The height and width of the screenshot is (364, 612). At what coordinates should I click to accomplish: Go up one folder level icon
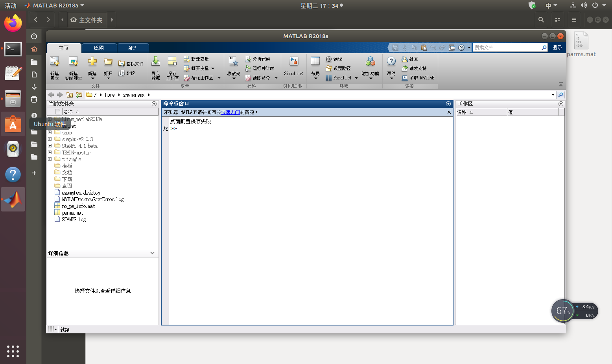[x=70, y=95]
